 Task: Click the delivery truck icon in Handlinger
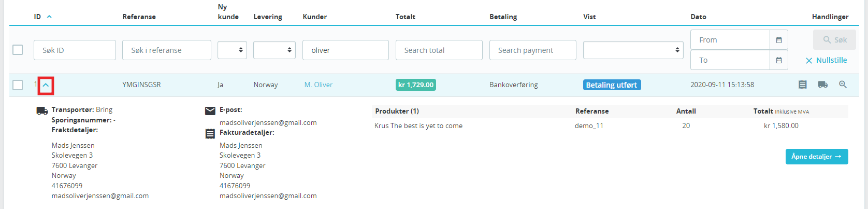[x=822, y=85]
